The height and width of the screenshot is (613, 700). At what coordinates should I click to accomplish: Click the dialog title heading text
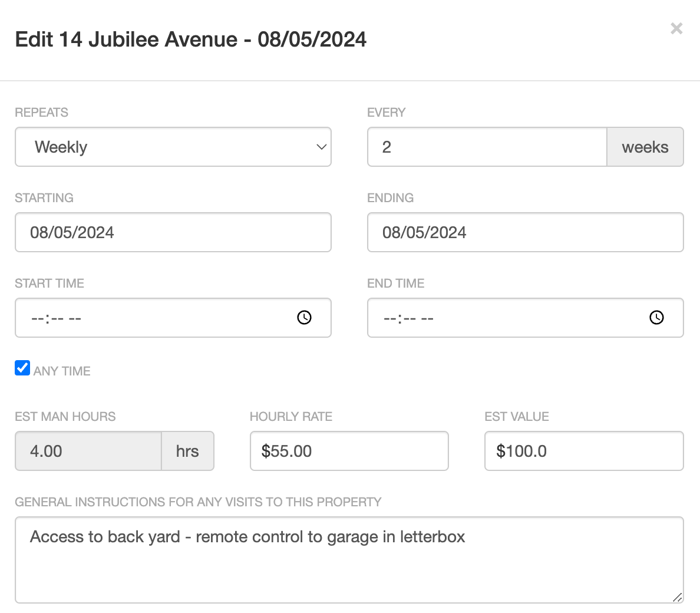(x=191, y=39)
